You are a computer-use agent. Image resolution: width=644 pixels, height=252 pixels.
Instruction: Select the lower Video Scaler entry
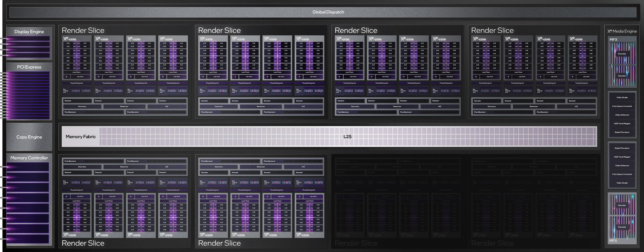click(622, 183)
